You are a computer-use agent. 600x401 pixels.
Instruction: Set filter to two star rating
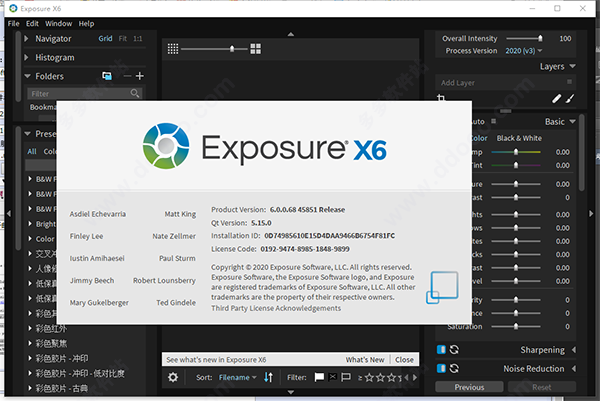tap(380, 378)
